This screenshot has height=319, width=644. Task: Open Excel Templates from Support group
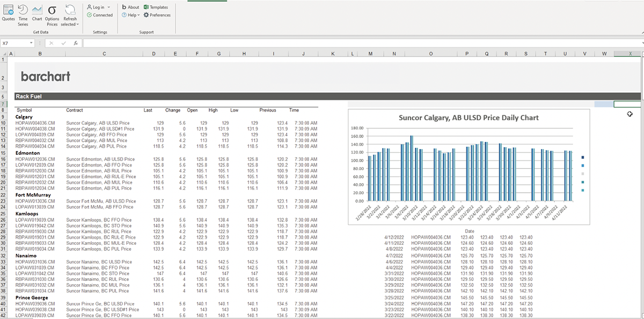156,8
